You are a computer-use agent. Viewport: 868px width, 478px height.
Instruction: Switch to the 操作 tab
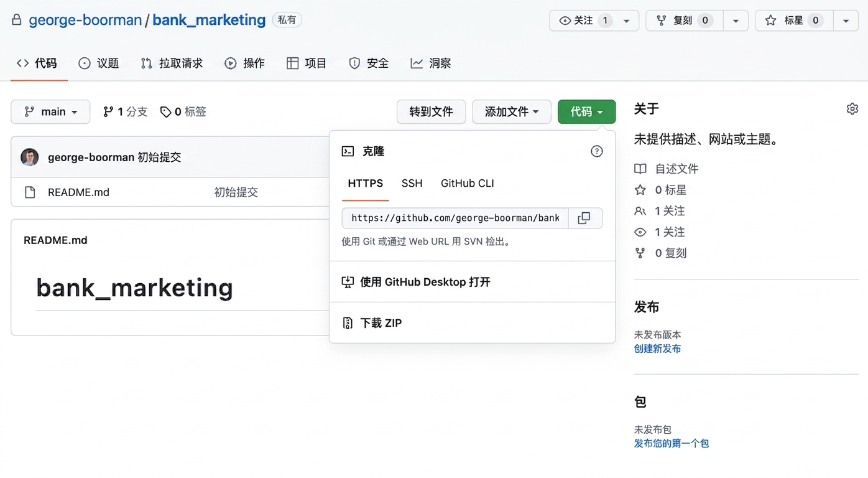(244, 63)
